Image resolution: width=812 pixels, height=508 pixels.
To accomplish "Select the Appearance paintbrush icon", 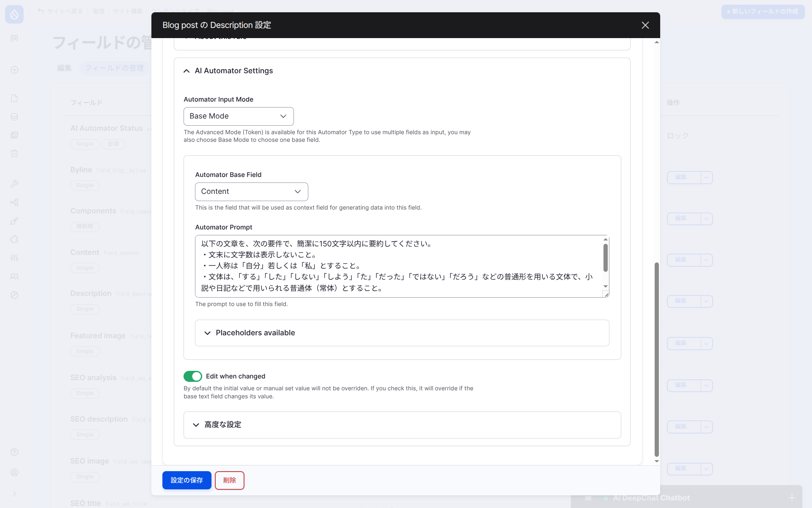I will 14,221.
